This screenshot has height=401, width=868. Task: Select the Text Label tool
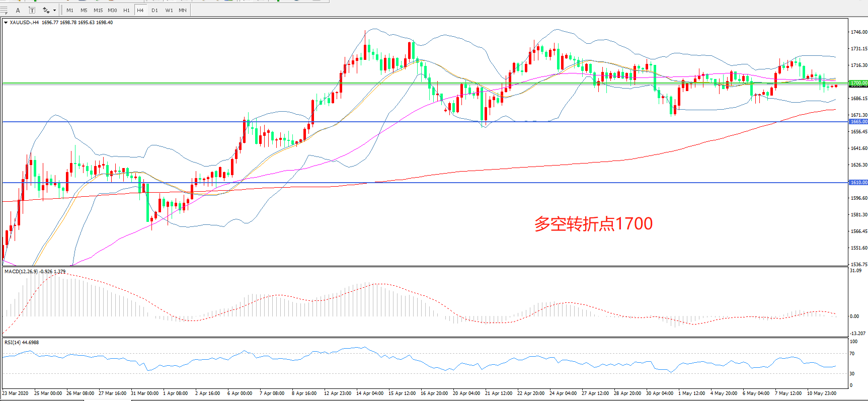[x=32, y=10]
